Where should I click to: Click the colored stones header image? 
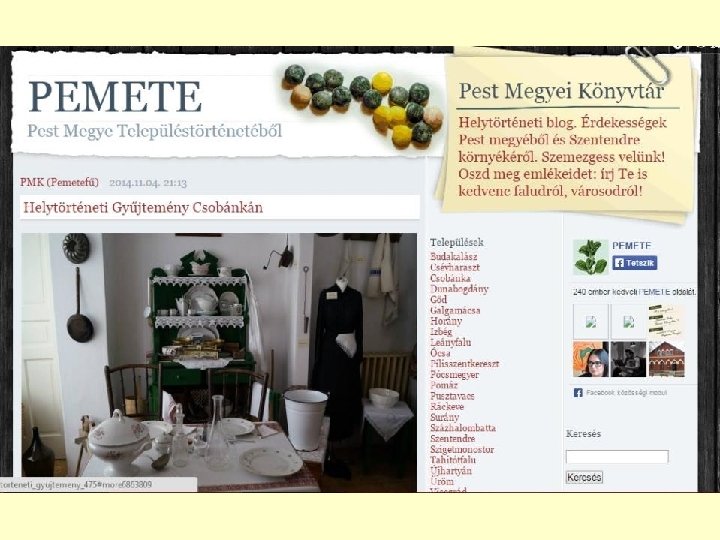(x=362, y=106)
